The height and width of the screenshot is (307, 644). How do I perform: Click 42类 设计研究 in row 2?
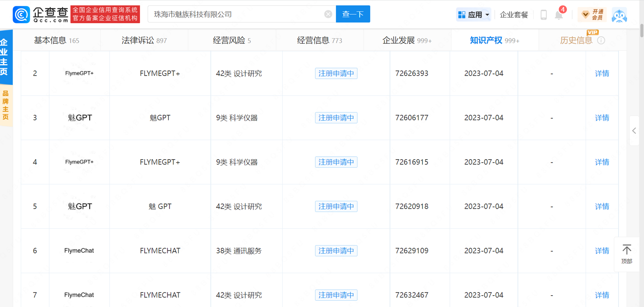[239, 74]
